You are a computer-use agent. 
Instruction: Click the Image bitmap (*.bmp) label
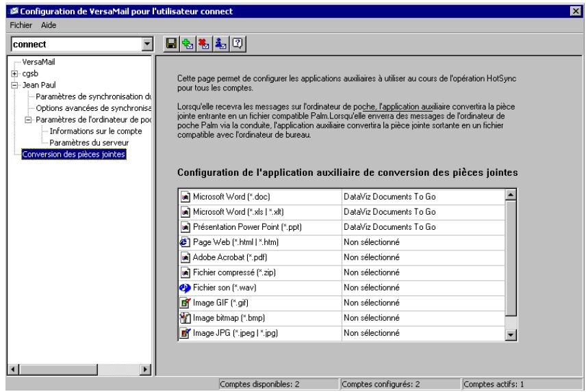[229, 318]
